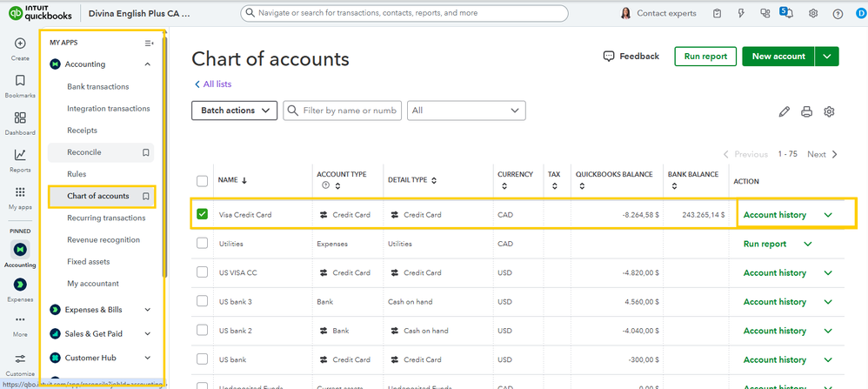Open the More ellipsis icon
Image resolution: width=868 pixels, height=389 pixels.
click(20, 319)
